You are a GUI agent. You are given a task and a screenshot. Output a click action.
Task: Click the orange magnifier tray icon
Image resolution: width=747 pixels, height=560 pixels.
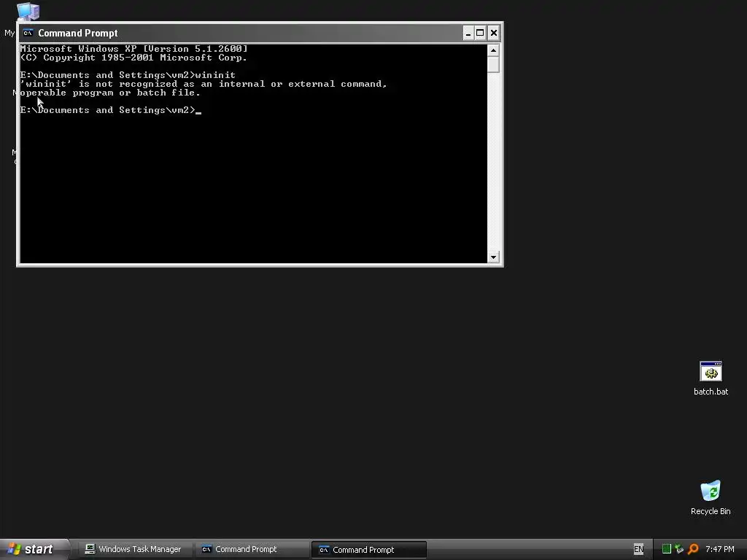point(693,549)
